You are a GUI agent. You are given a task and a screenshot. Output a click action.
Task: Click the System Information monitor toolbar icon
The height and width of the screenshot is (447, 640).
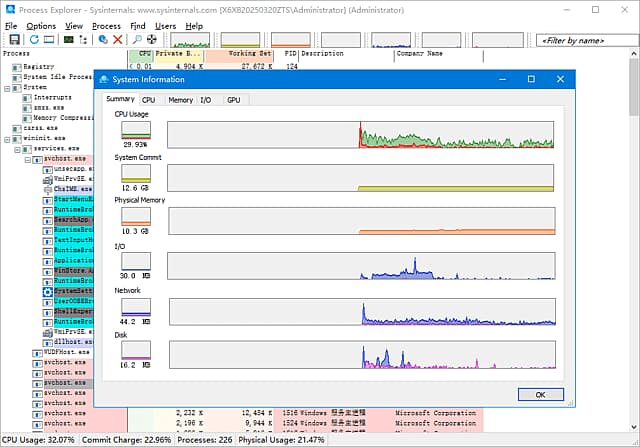pyautogui.click(x=69, y=39)
